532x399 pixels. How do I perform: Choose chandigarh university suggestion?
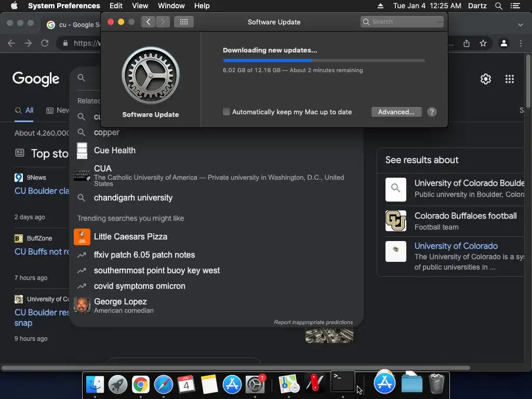pyautogui.click(x=217, y=197)
